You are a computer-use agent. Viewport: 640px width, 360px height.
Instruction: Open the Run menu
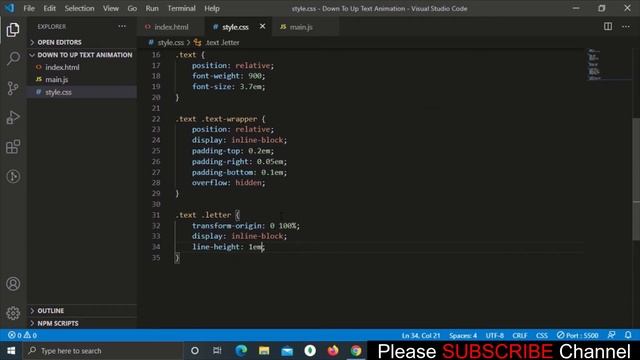(152, 8)
